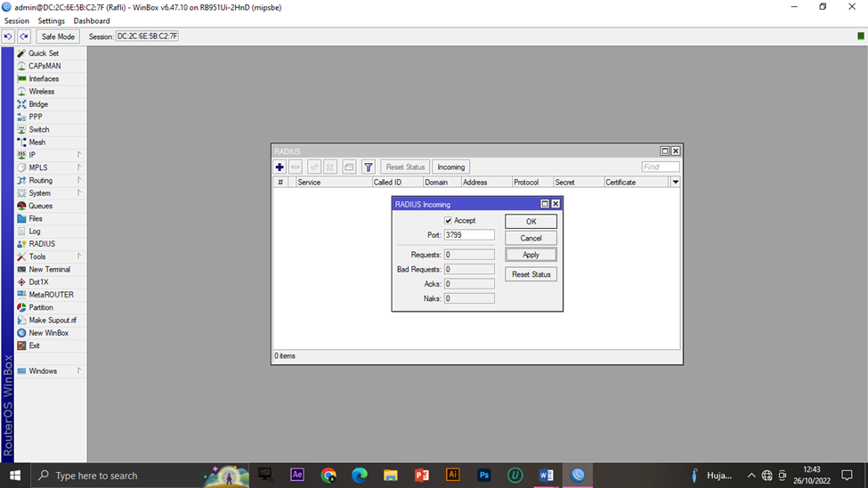Open Photoshop from taskbar

click(x=483, y=476)
